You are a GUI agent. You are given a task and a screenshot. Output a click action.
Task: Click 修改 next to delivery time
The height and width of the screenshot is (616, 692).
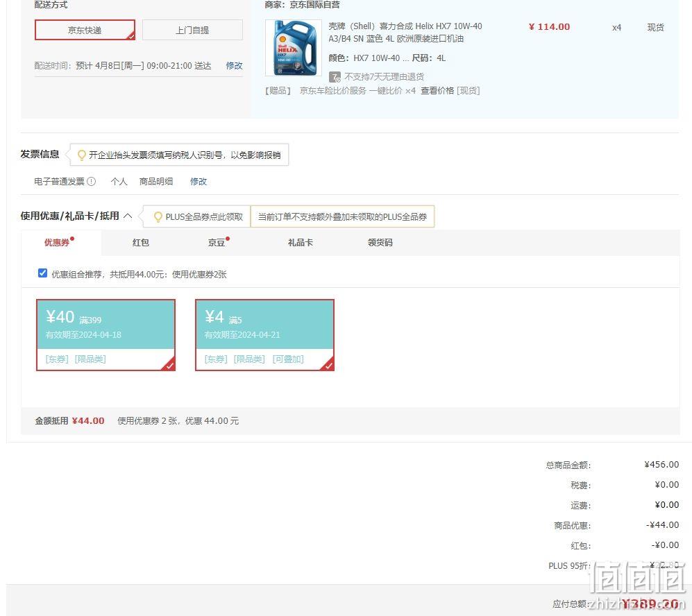pyautogui.click(x=234, y=66)
